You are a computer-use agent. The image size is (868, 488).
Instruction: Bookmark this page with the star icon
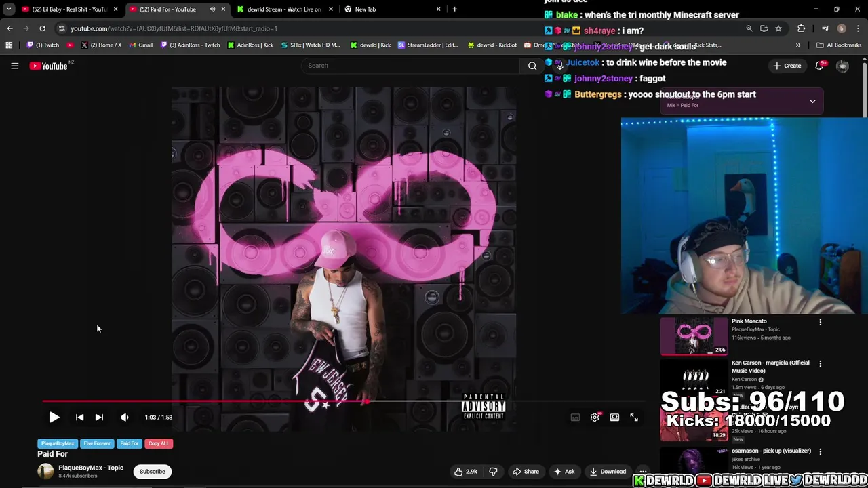pyautogui.click(x=778, y=28)
